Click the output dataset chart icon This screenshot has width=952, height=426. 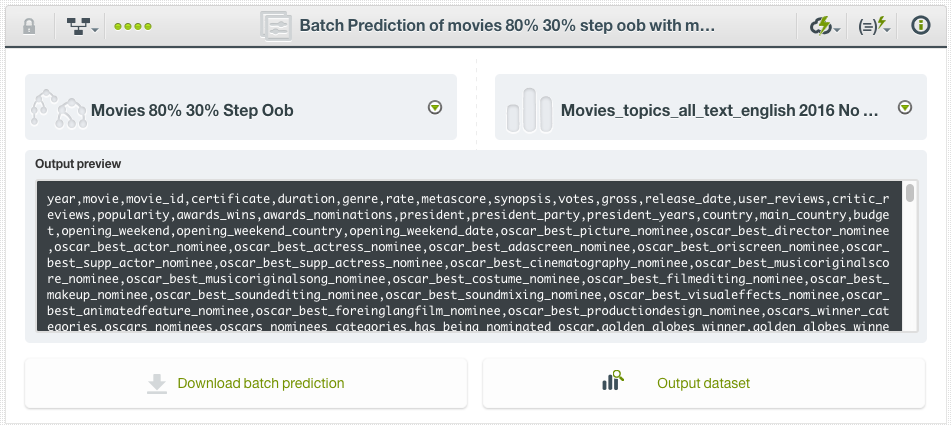[613, 382]
